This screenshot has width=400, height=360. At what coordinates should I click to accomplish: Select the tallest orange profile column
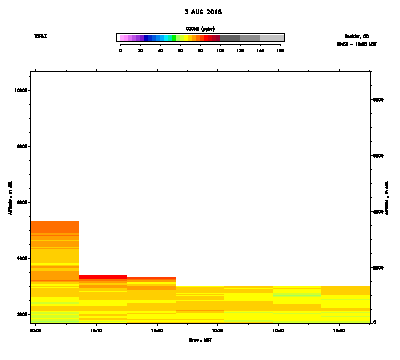coord(55,272)
